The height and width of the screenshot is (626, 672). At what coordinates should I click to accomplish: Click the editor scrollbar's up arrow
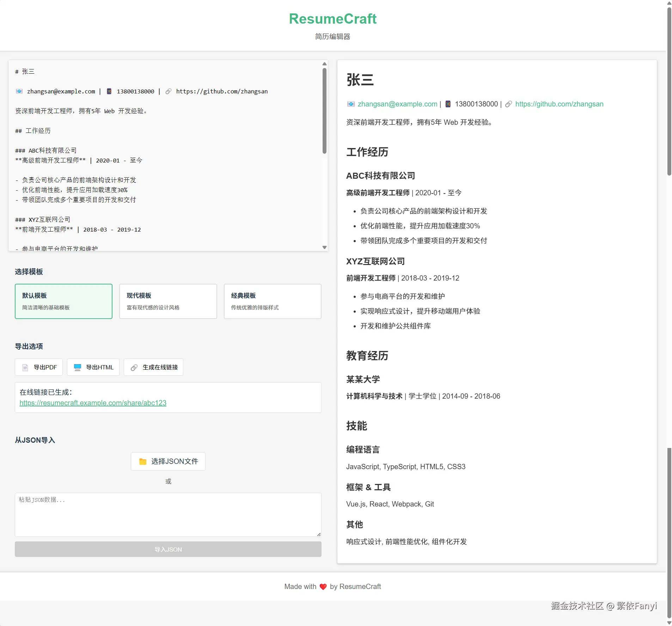coord(324,64)
